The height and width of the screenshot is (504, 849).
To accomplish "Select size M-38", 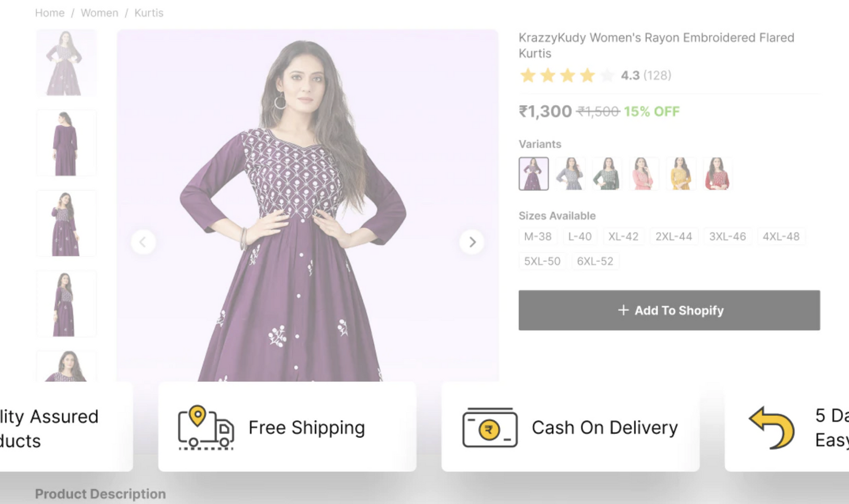I will coord(538,236).
